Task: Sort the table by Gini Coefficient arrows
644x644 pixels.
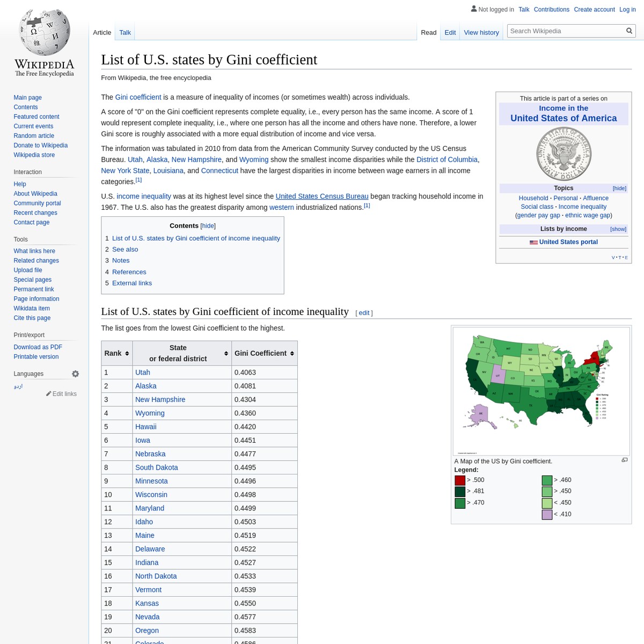Action: pos(292,353)
